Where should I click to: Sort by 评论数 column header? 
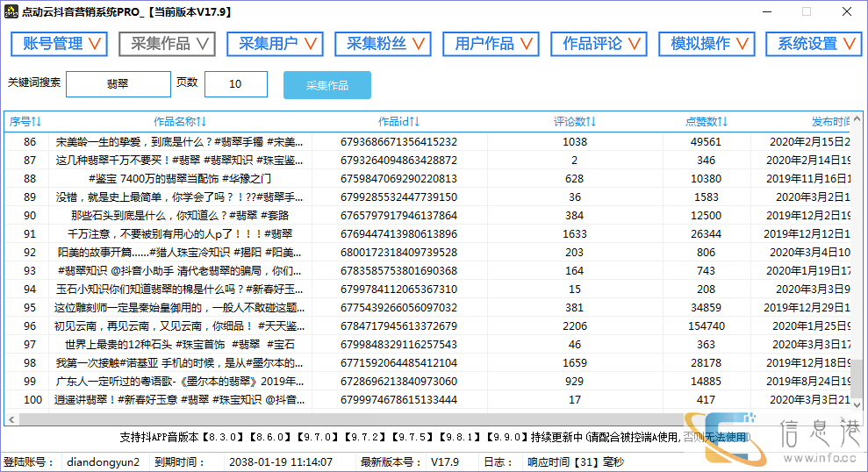575,122
